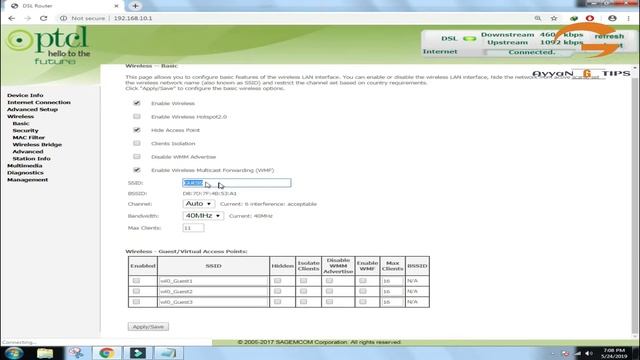Viewport: 640px width, 360px height.
Task: Go back using browser back arrow
Action: pos(11,18)
